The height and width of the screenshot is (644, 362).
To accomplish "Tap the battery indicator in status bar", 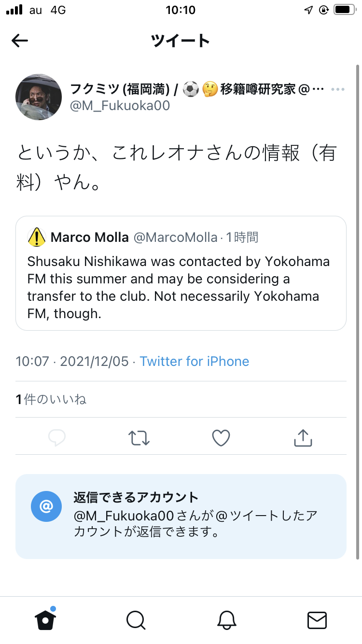I will (344, 10).
